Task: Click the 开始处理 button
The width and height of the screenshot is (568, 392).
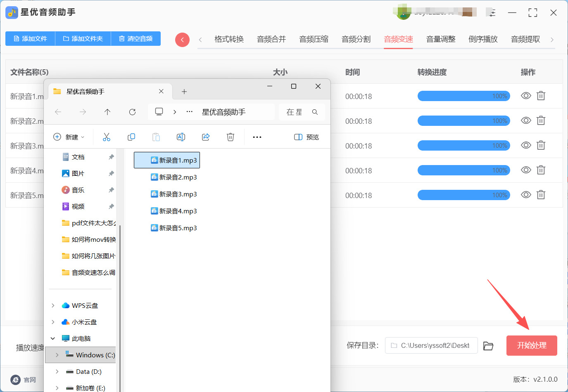Action: click(x=532, y=345)
